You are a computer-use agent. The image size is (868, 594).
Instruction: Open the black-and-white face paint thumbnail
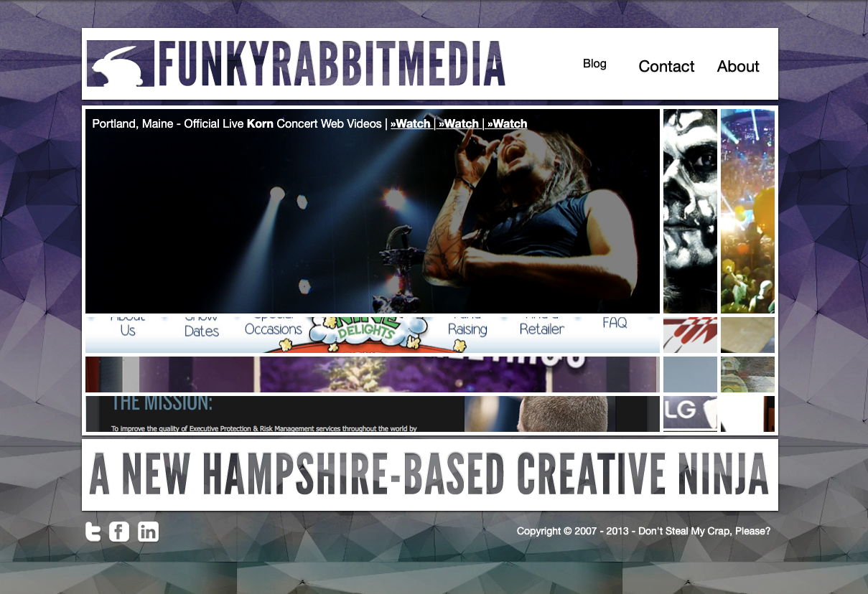(x=689, y=211)
